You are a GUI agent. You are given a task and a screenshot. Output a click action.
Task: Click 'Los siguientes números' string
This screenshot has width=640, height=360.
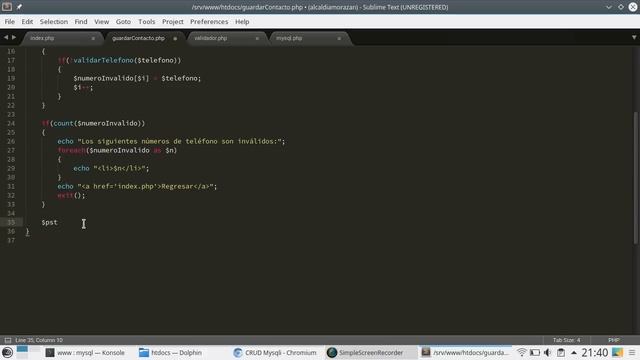point(179,141)
